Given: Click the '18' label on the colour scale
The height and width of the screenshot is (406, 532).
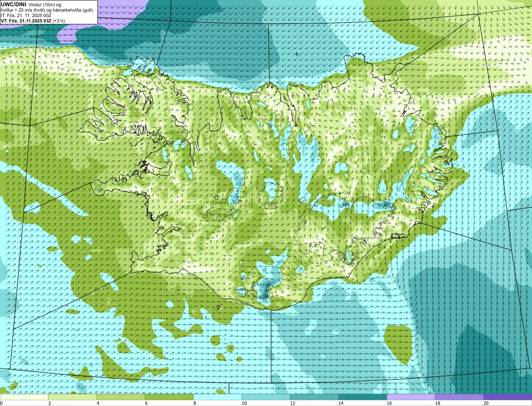Looking at the screenshot, I should point(437,403).
